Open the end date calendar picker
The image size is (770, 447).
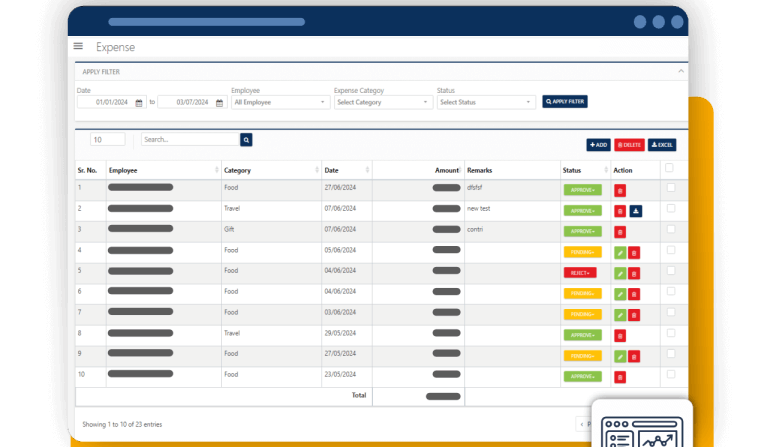220,103
